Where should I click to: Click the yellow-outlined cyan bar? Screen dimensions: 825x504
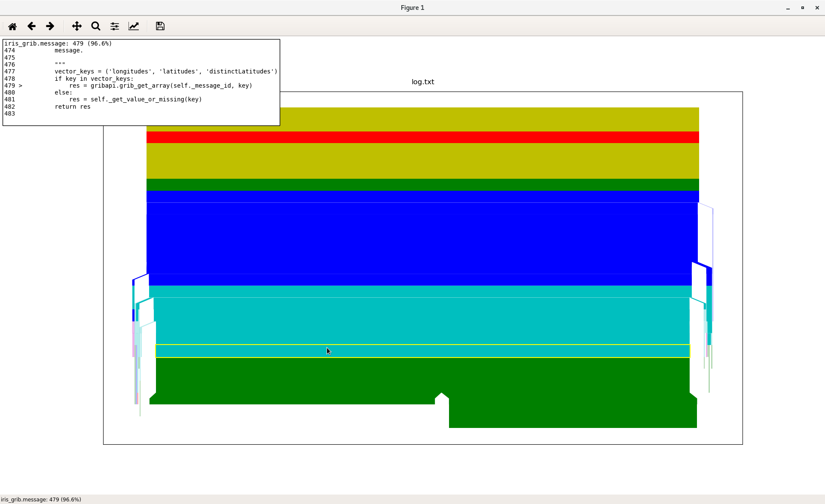pos(422,351)
